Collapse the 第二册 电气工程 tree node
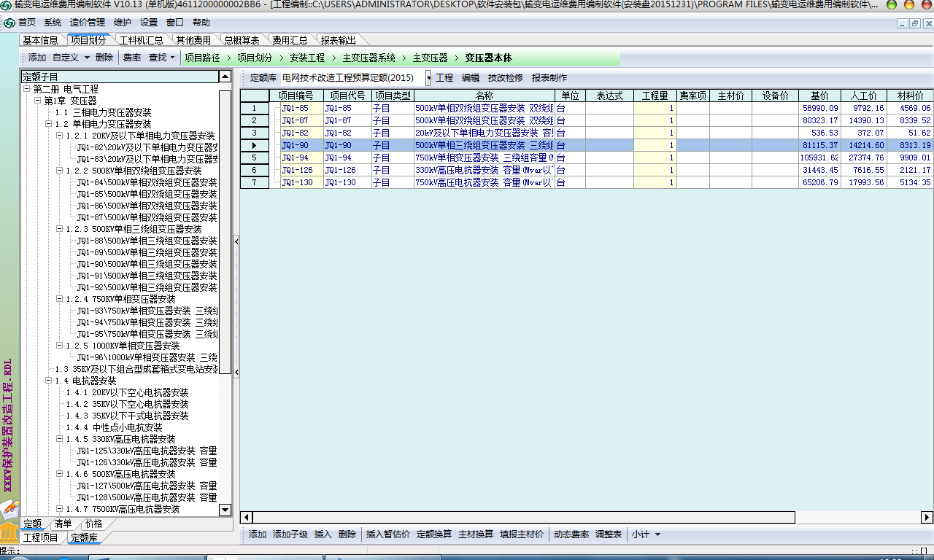This screenshot has height=560, width=934. tap(27, 89)
